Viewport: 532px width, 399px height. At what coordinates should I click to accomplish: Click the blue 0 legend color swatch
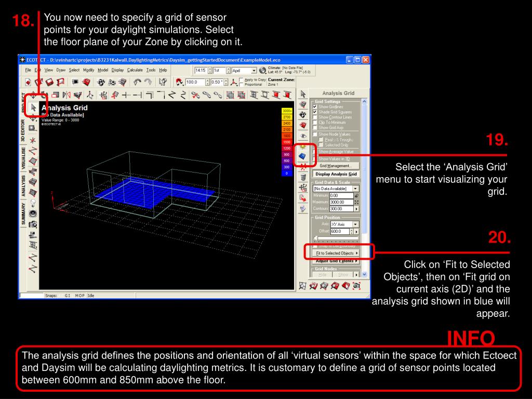pos(287,174)
